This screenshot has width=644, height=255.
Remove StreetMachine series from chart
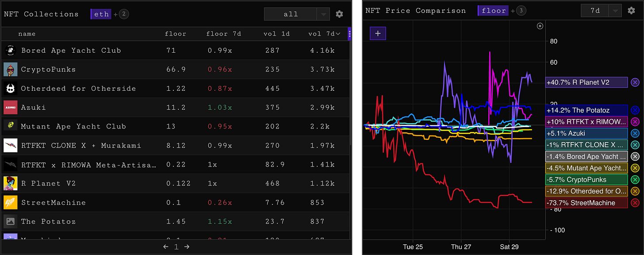[x=635, y=203]
